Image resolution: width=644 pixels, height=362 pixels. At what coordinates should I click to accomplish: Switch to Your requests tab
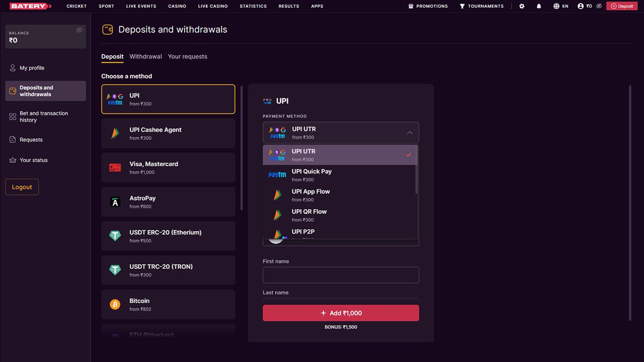(188, 56)
